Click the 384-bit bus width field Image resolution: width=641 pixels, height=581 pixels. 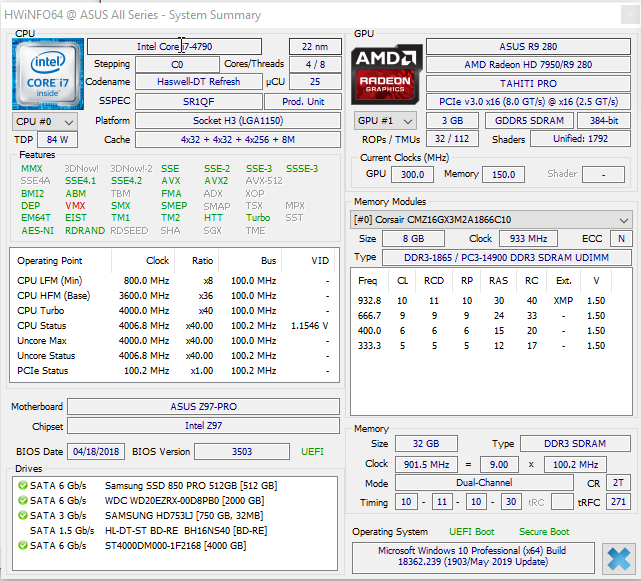pyautogui.click(x=604, y=121)
